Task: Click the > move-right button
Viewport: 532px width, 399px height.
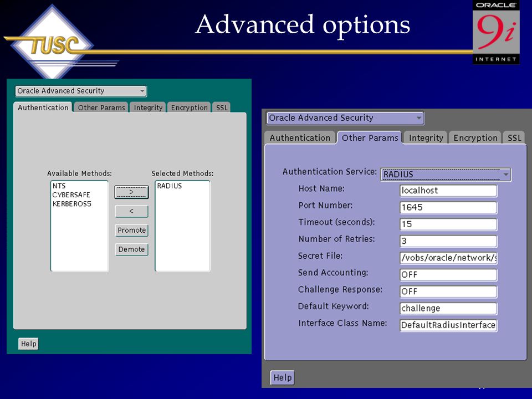Action: (132, 192)
